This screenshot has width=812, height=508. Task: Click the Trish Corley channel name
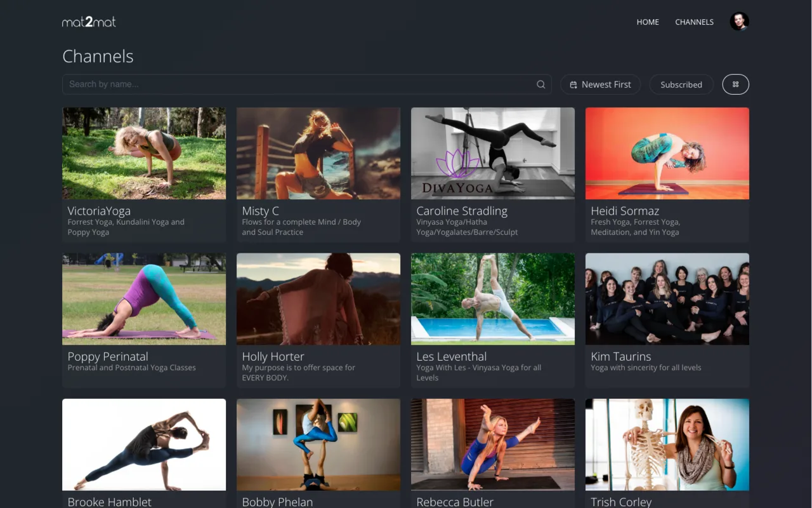tap(621, 502)
